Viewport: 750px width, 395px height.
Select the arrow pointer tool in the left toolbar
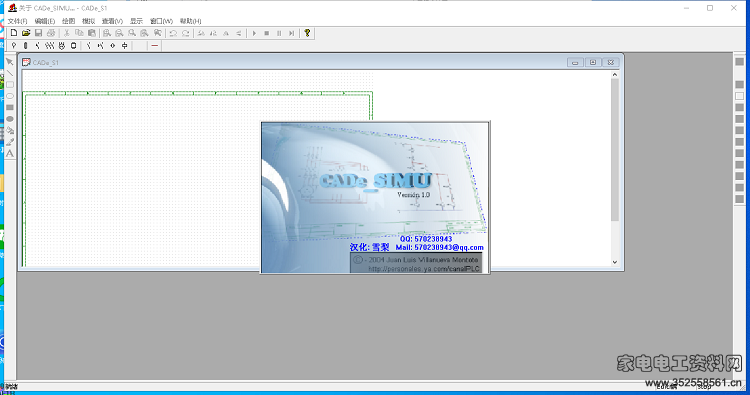tap(10, 62)
